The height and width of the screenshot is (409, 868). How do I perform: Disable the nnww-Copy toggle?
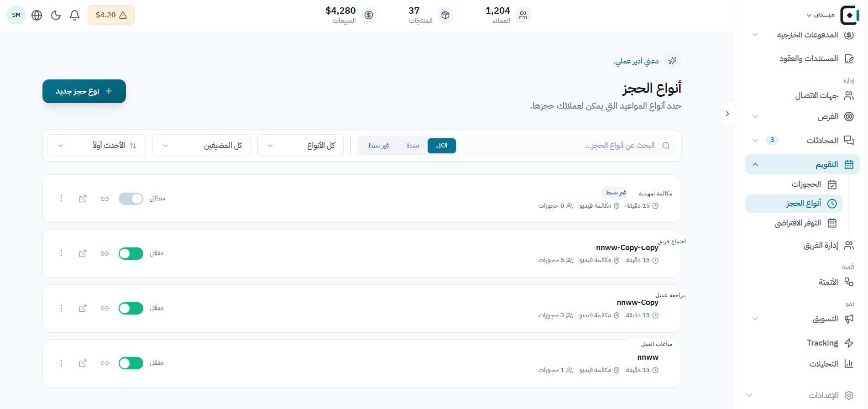point(131,309)
